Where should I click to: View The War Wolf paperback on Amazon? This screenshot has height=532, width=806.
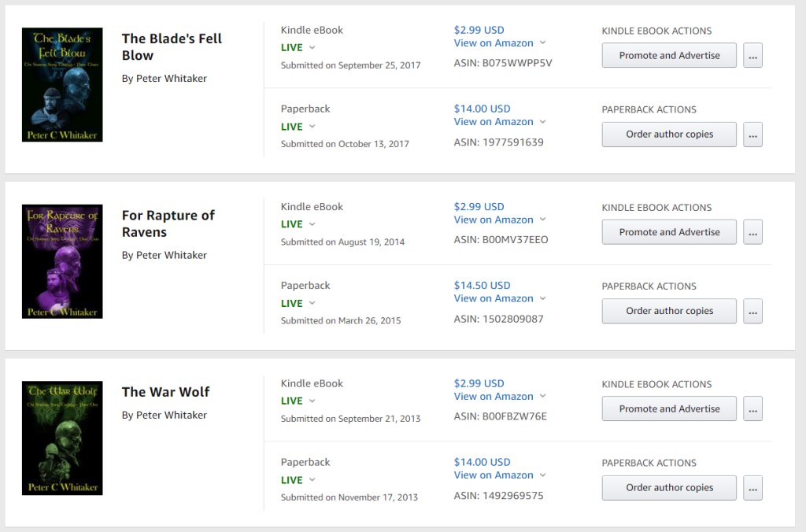coord(494,475)
